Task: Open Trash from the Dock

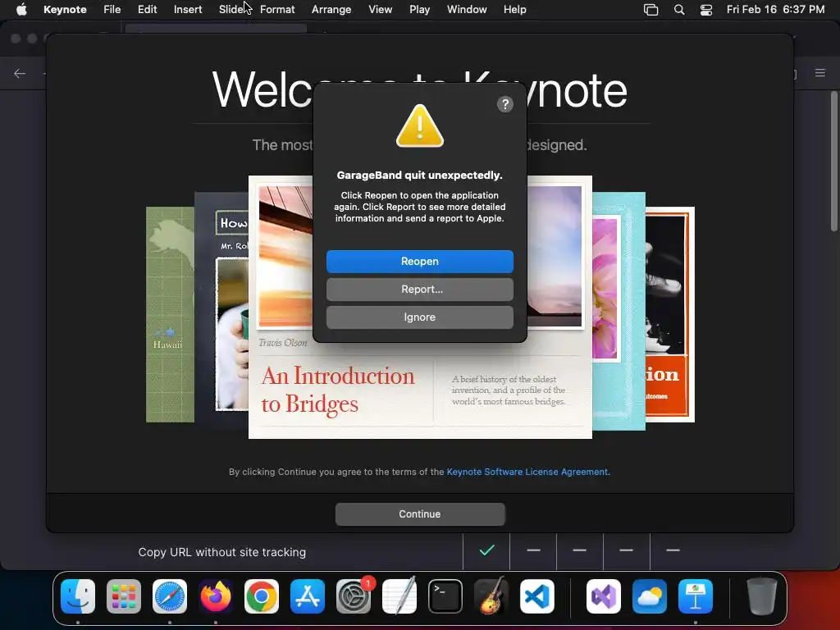Action: 762,596
